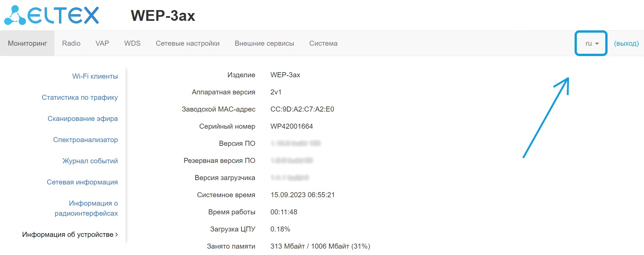Open the Спектроанализатор page
The height and width of the screenshot is (255, 644).
[85, 140]
